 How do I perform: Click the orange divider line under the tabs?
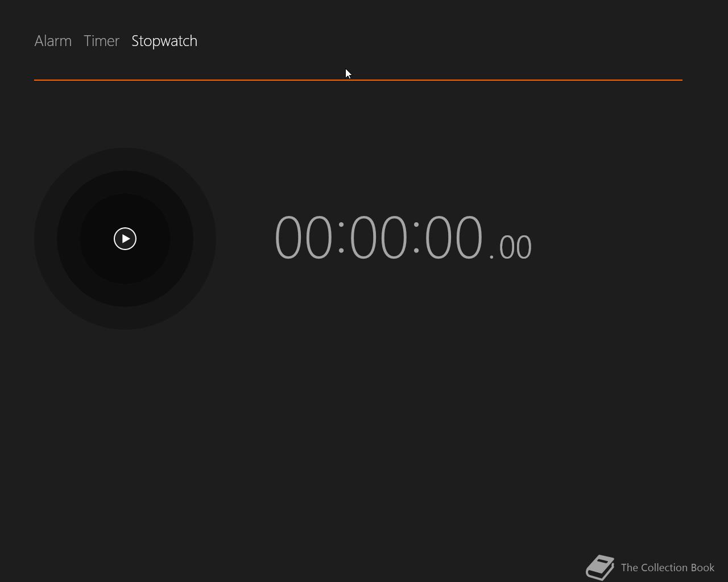(358, 80)
